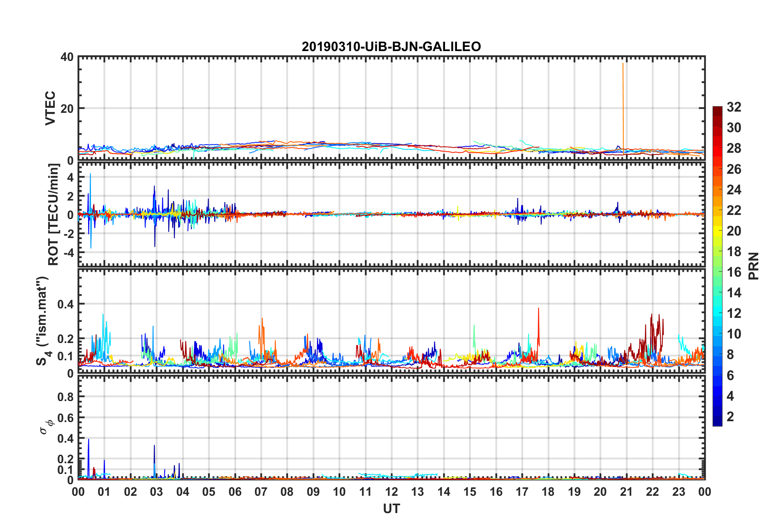
Task: Click the PRN colorbar label
Action: tap(753, 266)
